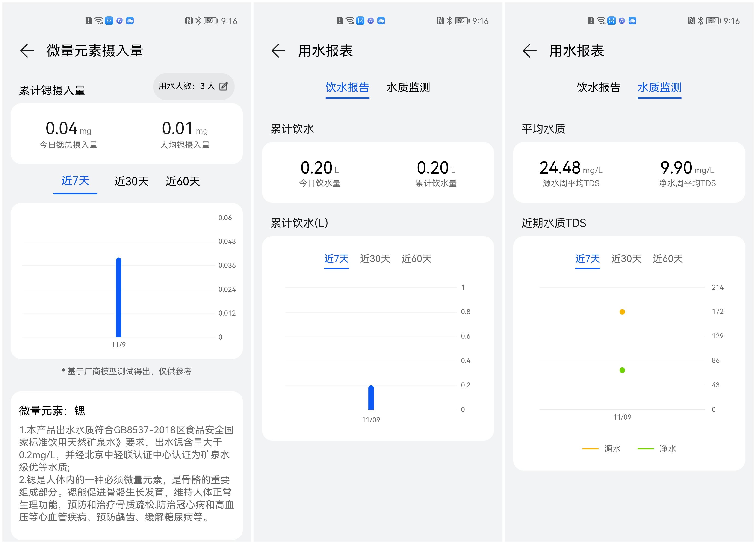Tap the back arrow on 微量元素摄入量 page
The width and height of the screenshot is (756, 544).
(27, 51)
